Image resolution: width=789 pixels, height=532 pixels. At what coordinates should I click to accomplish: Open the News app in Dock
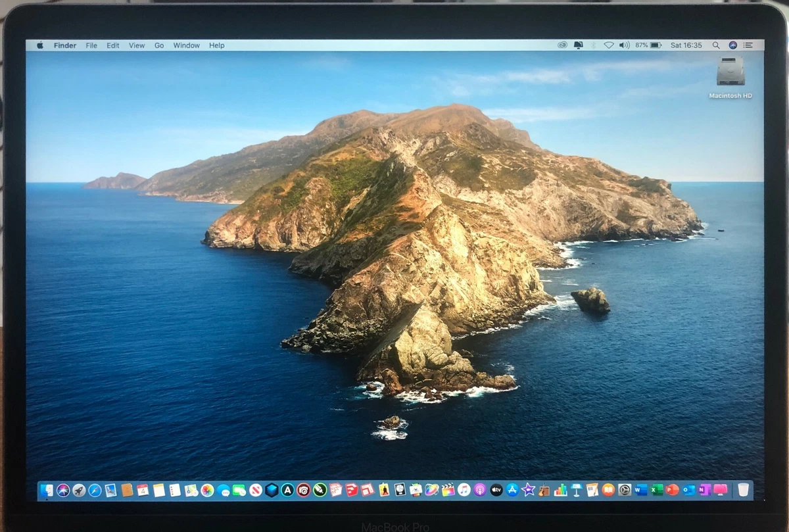(256, 490)
